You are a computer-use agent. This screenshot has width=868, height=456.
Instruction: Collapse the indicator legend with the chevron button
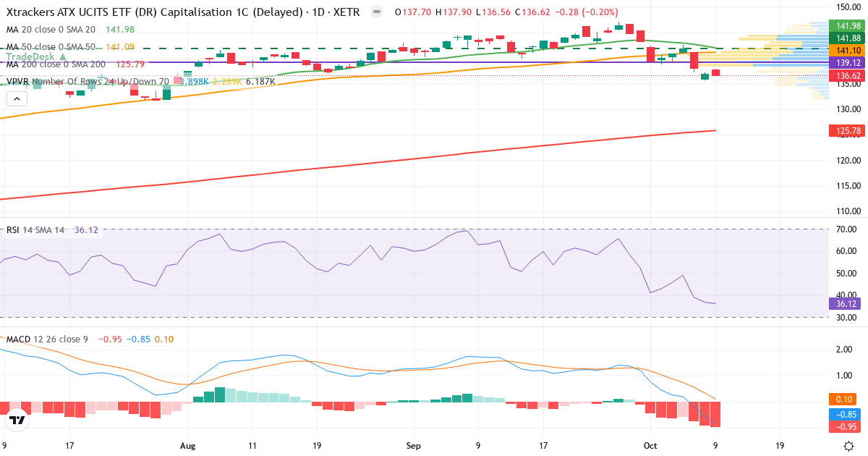click(17, 98)
